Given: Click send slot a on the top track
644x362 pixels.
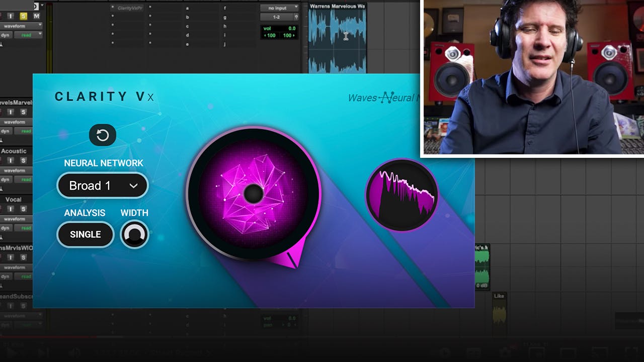Looking at the screenshot, I should point(201,8).
